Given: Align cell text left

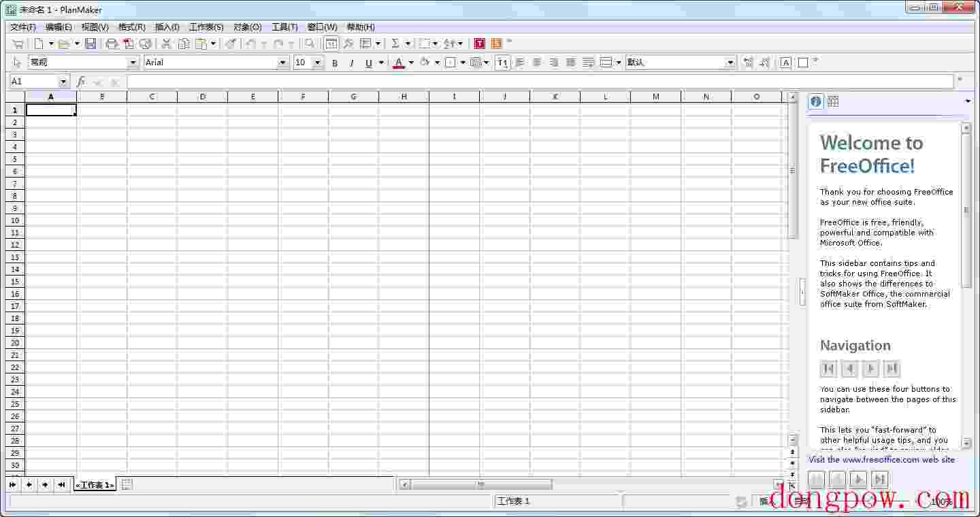Looking at the screenshot, I should (520, 63).
